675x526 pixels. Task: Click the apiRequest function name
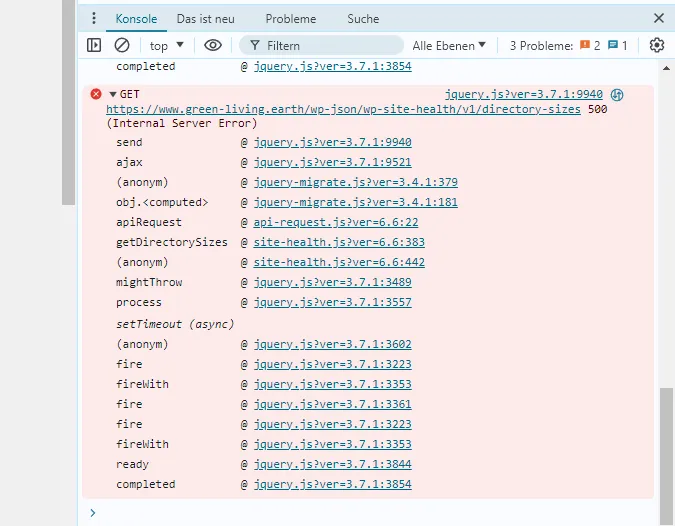(149, 222)
